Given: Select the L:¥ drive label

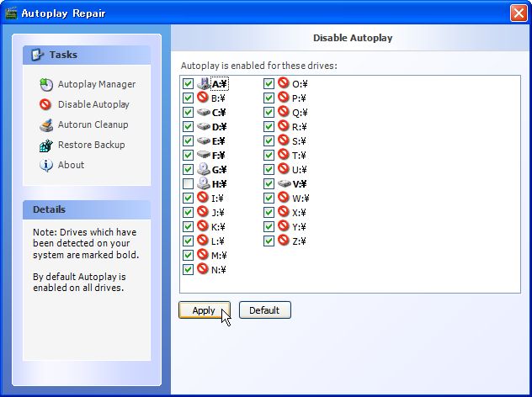Looking at the screenshot, I should click(218, 241).
